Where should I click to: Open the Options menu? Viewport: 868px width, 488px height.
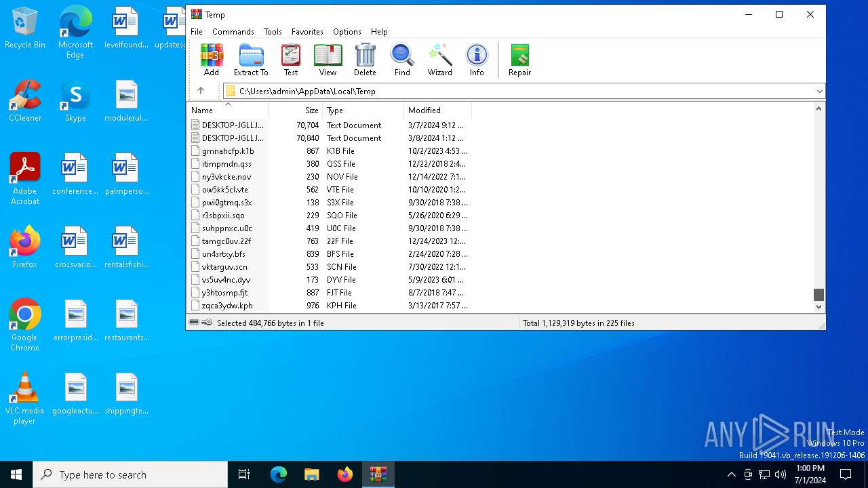coord(347,32)
